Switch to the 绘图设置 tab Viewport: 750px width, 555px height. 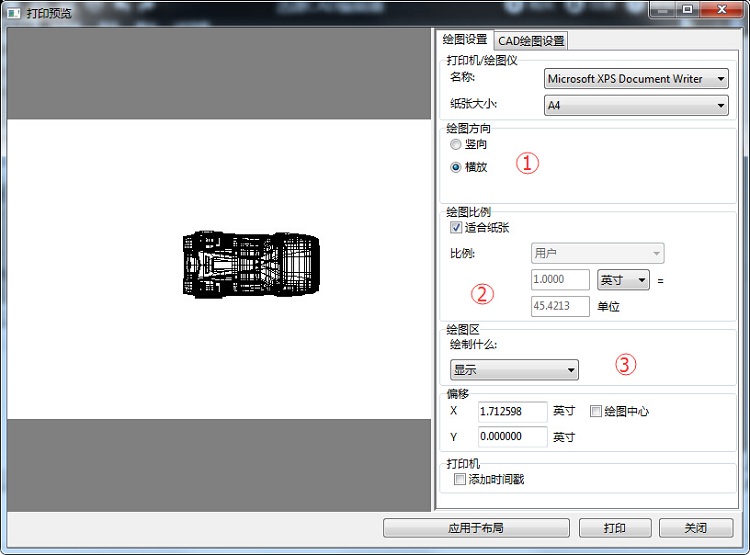[464, 39]
